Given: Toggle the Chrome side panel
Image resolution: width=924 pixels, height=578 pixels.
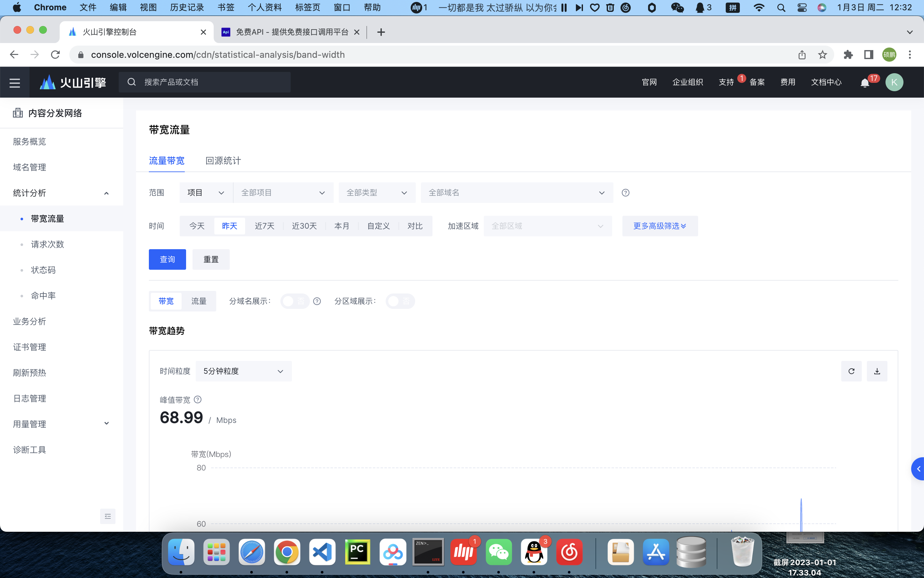Looking at the screenshot, I should [868, 55].
